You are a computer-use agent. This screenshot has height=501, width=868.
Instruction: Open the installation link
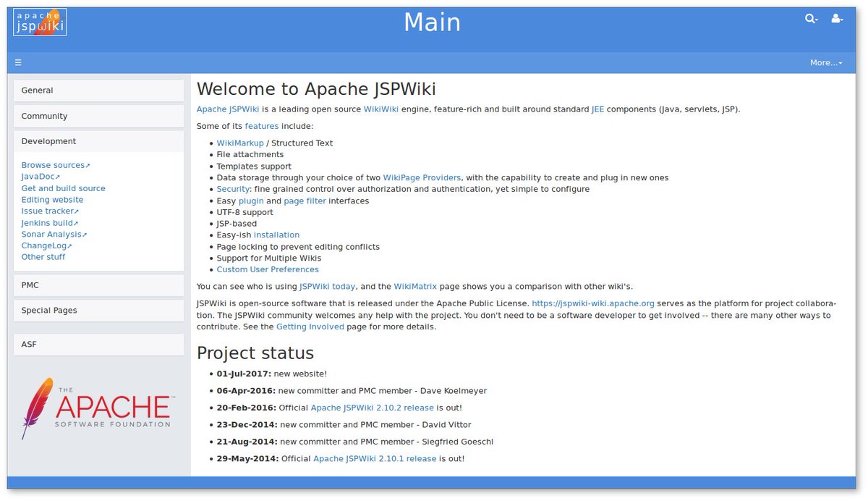click(x=276, y=235)
